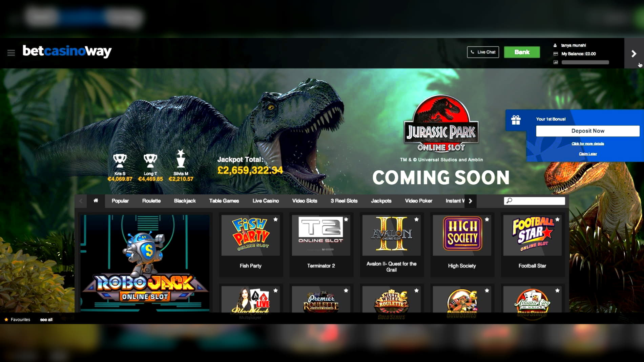Open the Table Games tab
The width and height of the screenshot is (644, 362).
coord(224,201)
